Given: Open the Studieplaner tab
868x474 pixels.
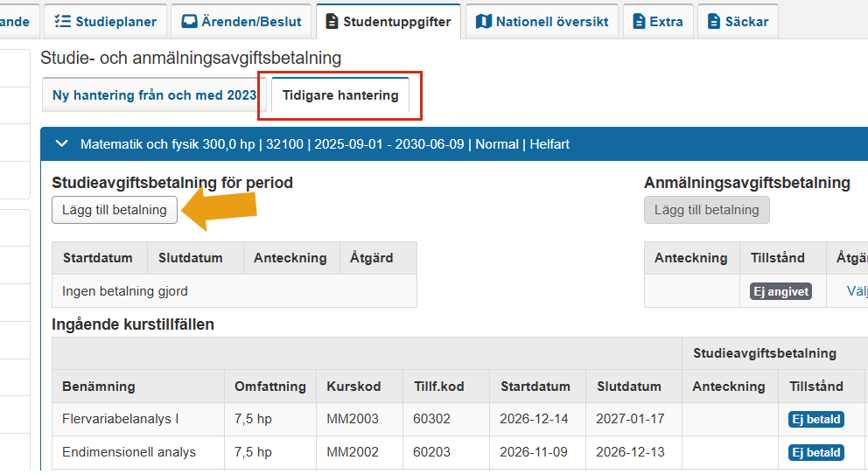Looking at the screenshot, I should (105, 22).
